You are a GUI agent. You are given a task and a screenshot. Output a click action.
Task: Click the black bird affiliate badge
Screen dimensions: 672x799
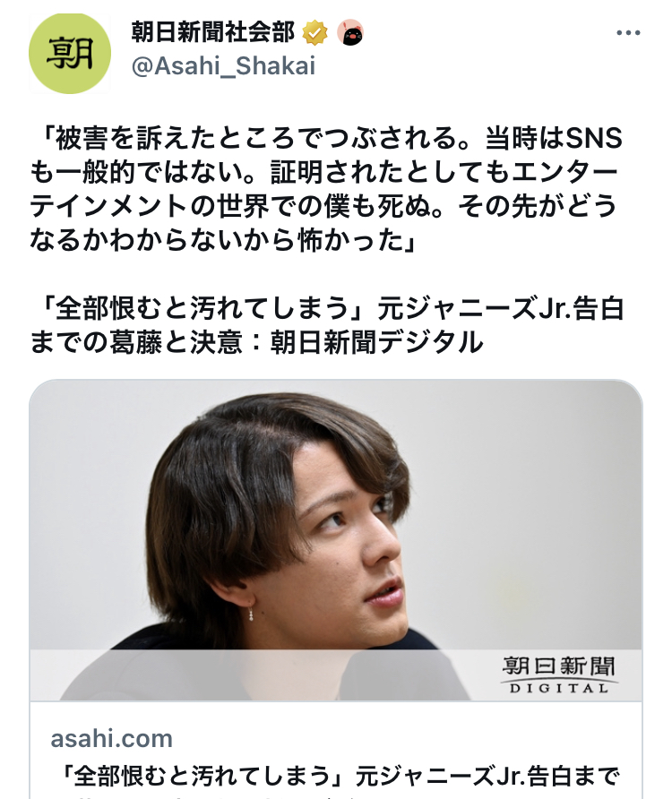[349, 33]
